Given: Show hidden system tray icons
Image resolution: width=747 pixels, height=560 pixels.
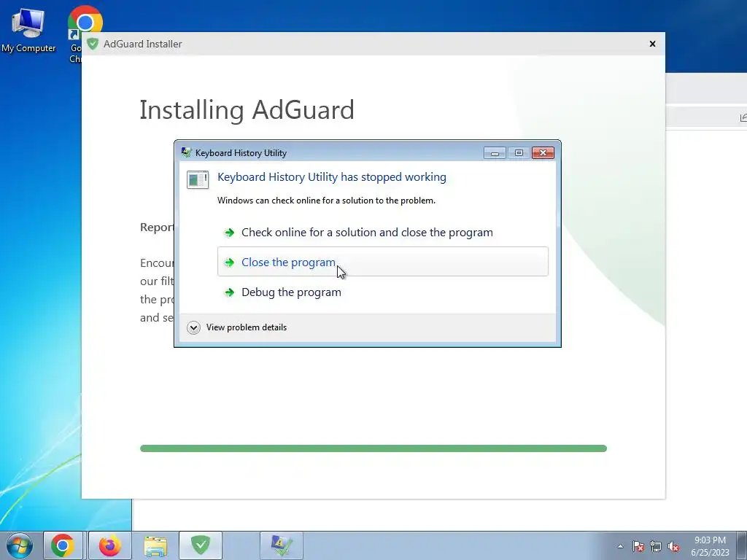Looking at the screenshot, I should pos(620,546).
